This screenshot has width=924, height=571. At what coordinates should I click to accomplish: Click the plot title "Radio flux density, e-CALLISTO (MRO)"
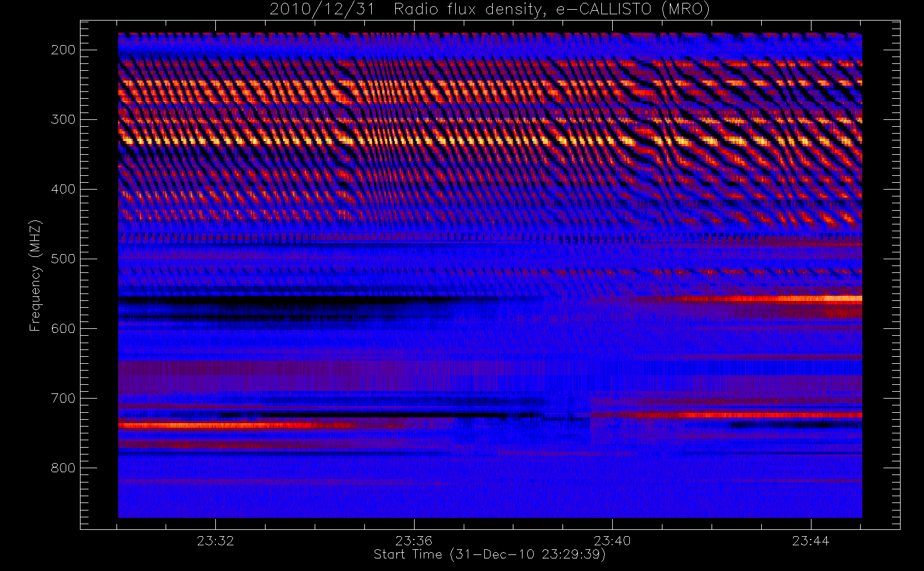pyautogui.click(x=552, y=10)
